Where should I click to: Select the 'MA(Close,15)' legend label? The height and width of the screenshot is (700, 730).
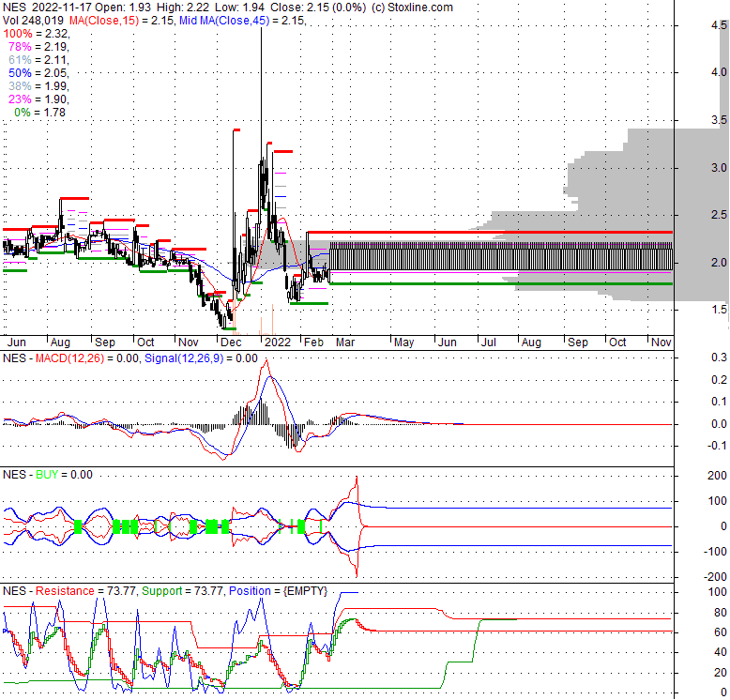pyautogui.click(x=104, y=21)
